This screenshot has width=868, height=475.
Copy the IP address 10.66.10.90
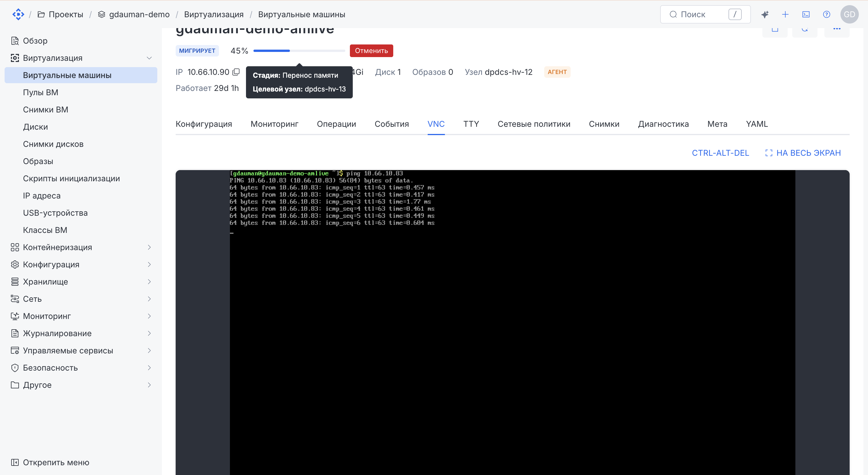[236, 72]
